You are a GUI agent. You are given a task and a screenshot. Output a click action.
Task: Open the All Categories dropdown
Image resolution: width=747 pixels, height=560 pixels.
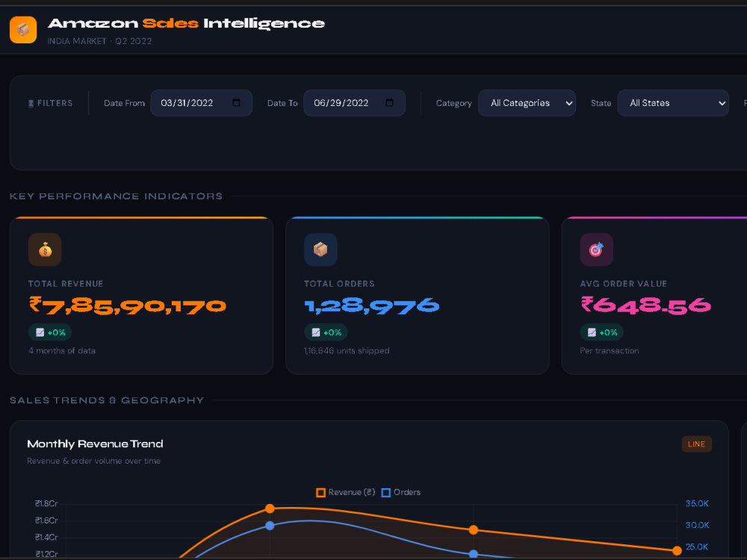pyautogui.click(x=527, y=103)
